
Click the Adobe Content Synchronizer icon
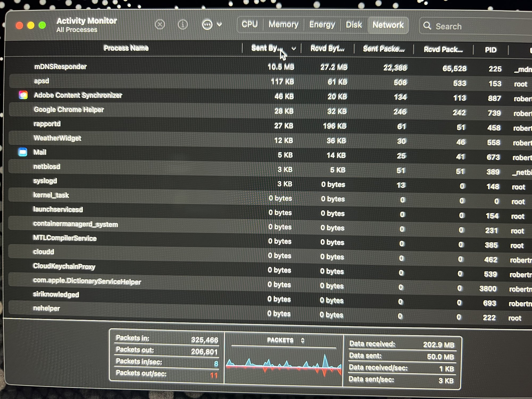pyautogui.click(x=23, y=95)
